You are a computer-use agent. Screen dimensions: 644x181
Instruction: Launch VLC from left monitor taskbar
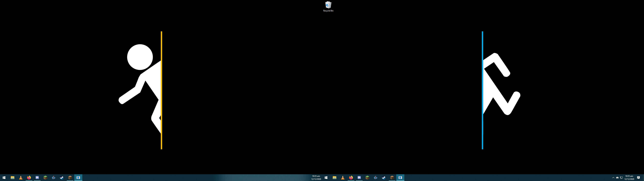point(20,178)
